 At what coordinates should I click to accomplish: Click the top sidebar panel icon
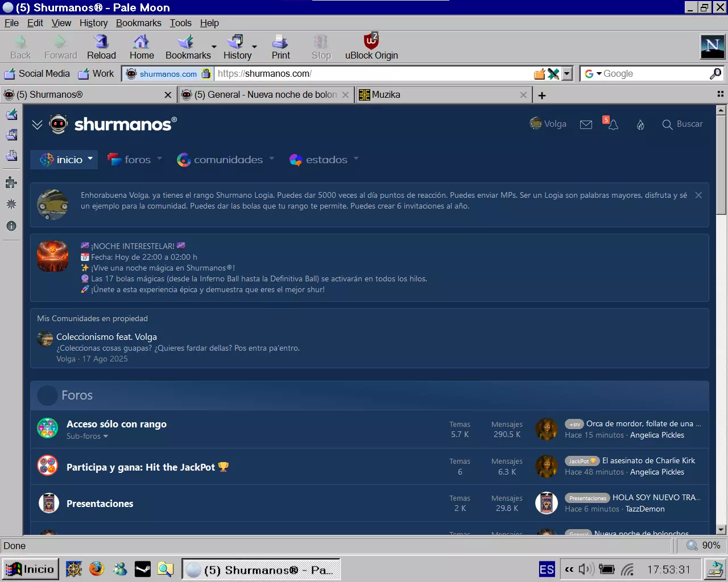[11, 114]
